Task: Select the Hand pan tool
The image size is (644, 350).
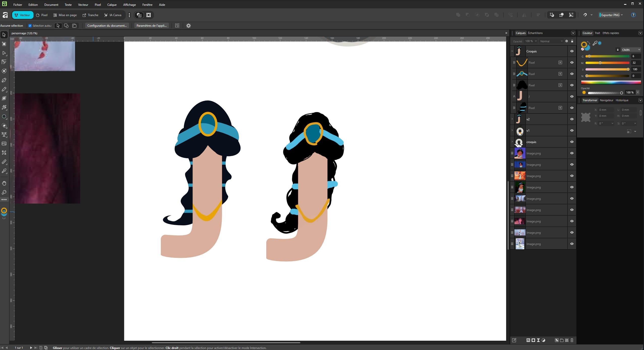Action: [4, 183]
